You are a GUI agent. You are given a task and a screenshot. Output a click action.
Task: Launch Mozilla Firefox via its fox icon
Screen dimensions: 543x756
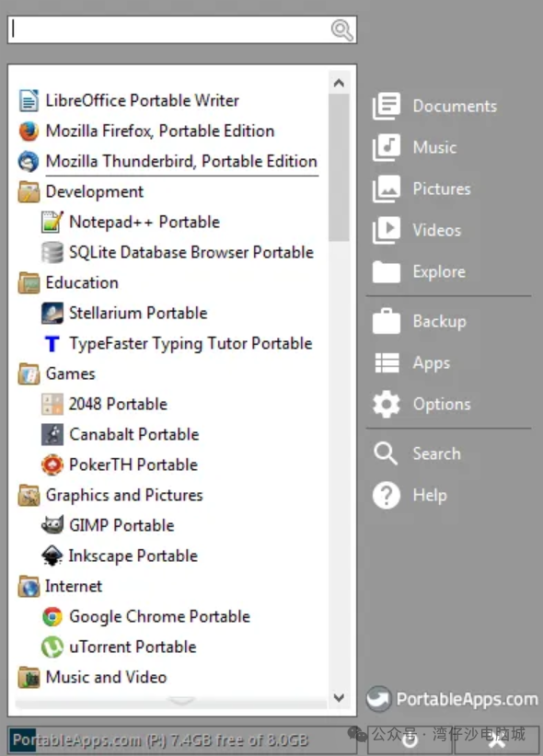click(x=29, y=132)
